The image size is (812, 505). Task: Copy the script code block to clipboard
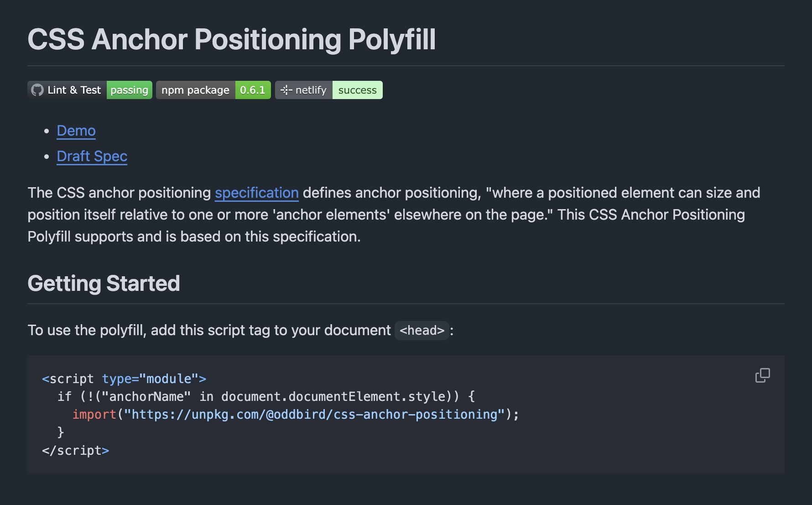coord(762,375)
